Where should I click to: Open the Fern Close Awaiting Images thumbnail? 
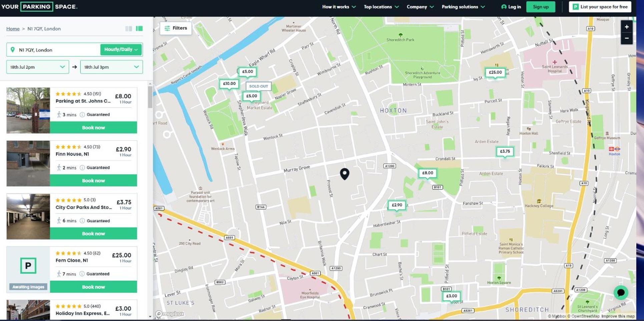tap(28, 270)
